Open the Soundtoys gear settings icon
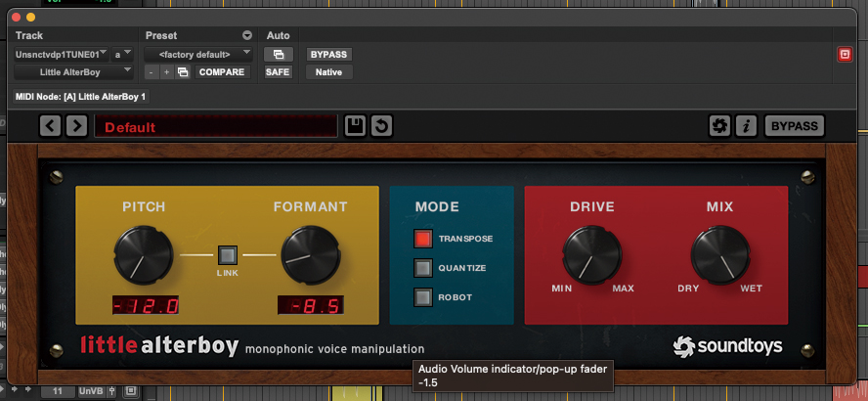The height and width of the screenshot is (401, 868). (x=719, y=126)
